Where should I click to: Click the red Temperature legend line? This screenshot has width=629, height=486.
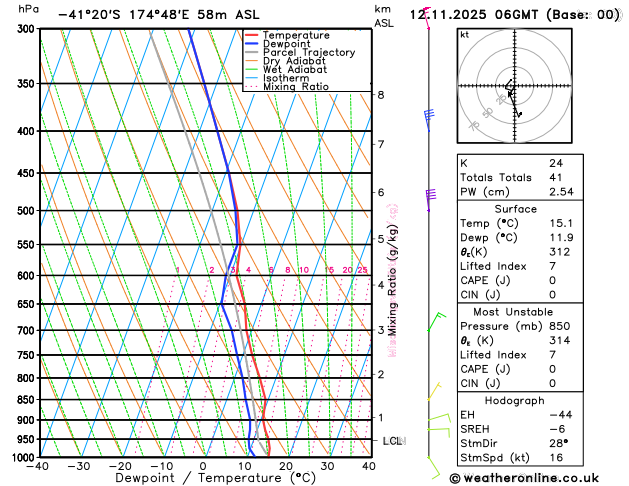(252, 35)
